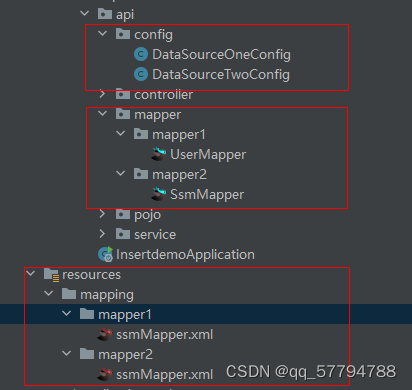
Task: Click the service package folder icon
Action: [x=123, y=234]
